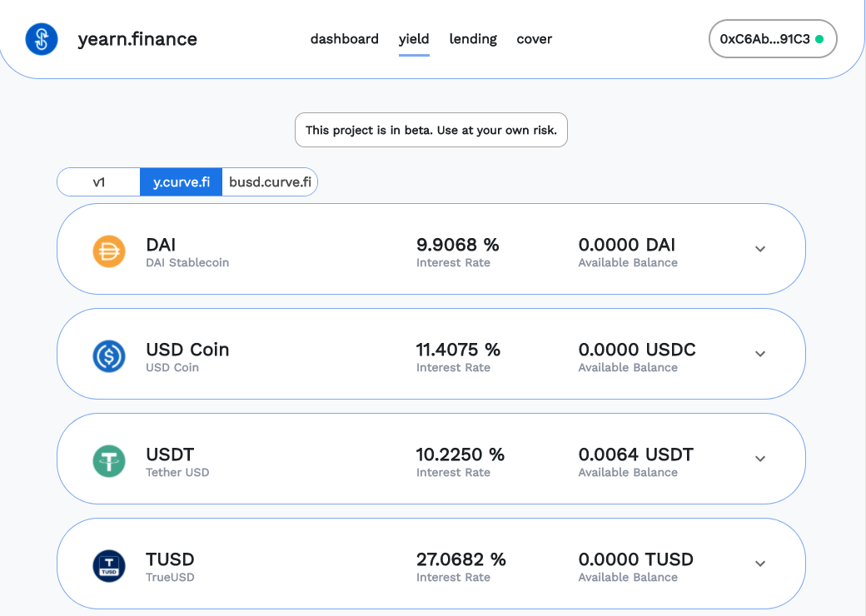Go to the cover navigation tab
This screenshot has height=616, width=866.
[x=534, y=39]
